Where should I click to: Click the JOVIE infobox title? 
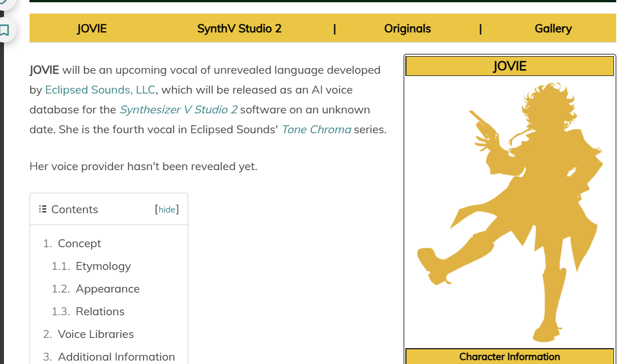pyautogui.click(x=510, y=66)
